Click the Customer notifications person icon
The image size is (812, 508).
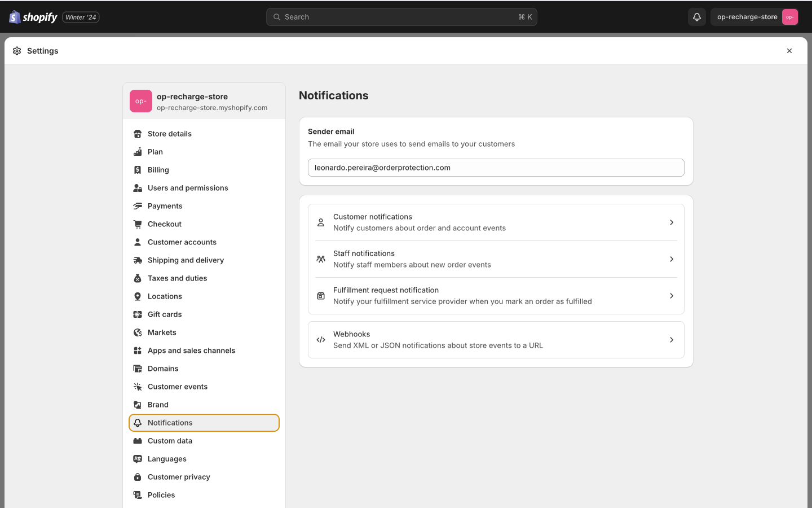pyautogui.click(x=321, y=222)
